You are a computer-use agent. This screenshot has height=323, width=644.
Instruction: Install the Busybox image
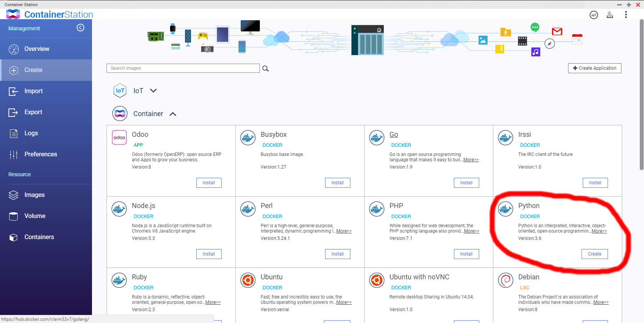(338, 183)
